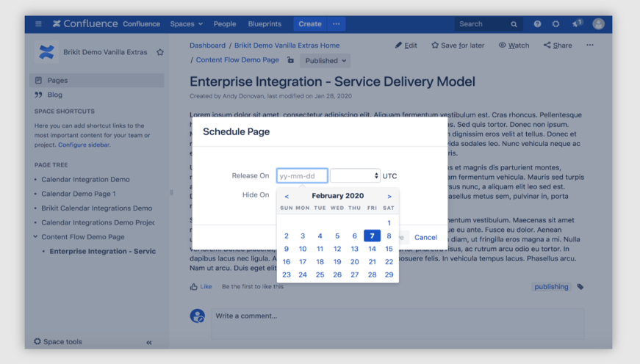Click the search magnifier icon
Image resolution: width=640 pixels, height=364 pixels.
pyautogui.click(x=514, y=24)
